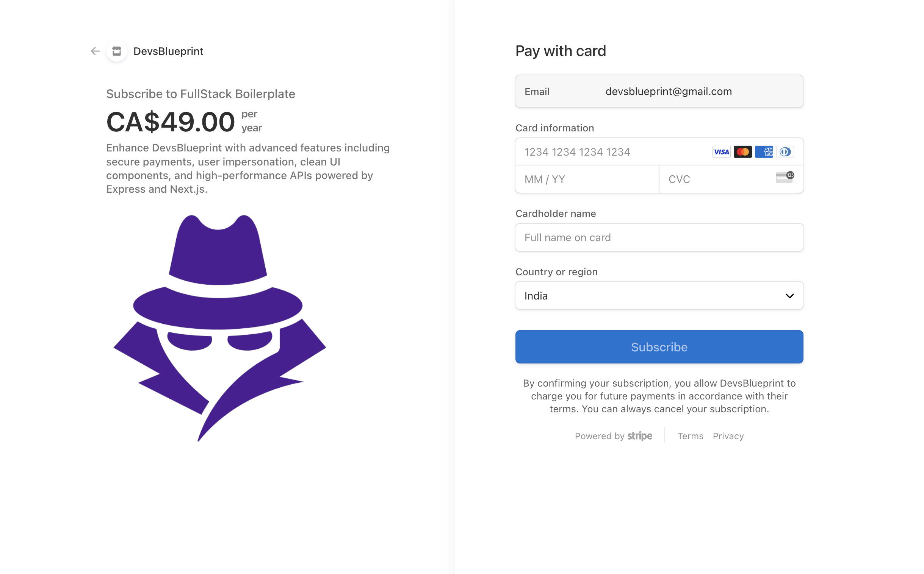Click the chevron next to India

pyautogui.click(x=789, y=296)
